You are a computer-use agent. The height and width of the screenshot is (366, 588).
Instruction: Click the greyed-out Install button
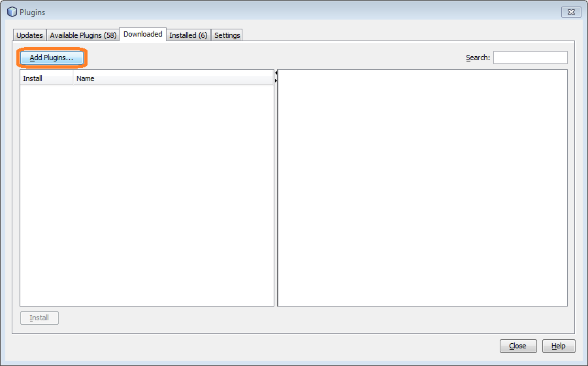[39, 318]
